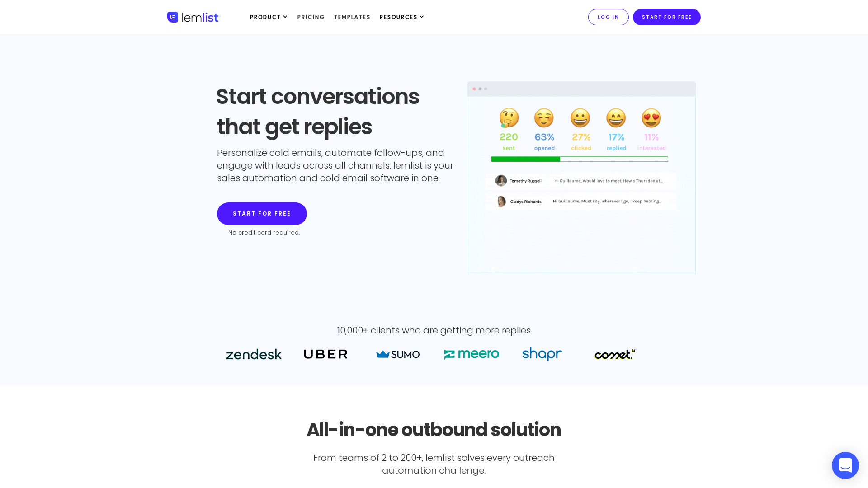Click the Zendesk client logo icon
This screenshot has height=488, width=868.
253,354
